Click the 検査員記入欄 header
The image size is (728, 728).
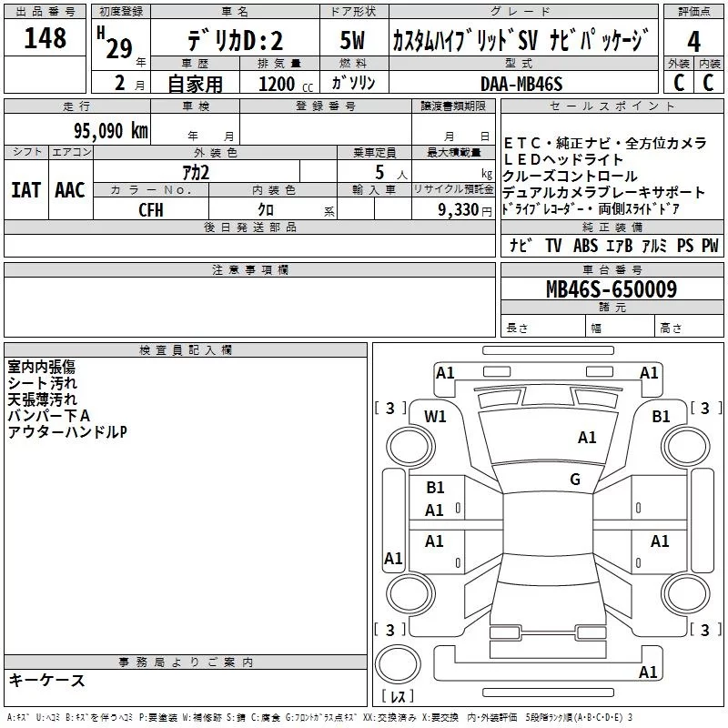pyautogui.click(x=186, y=350)
